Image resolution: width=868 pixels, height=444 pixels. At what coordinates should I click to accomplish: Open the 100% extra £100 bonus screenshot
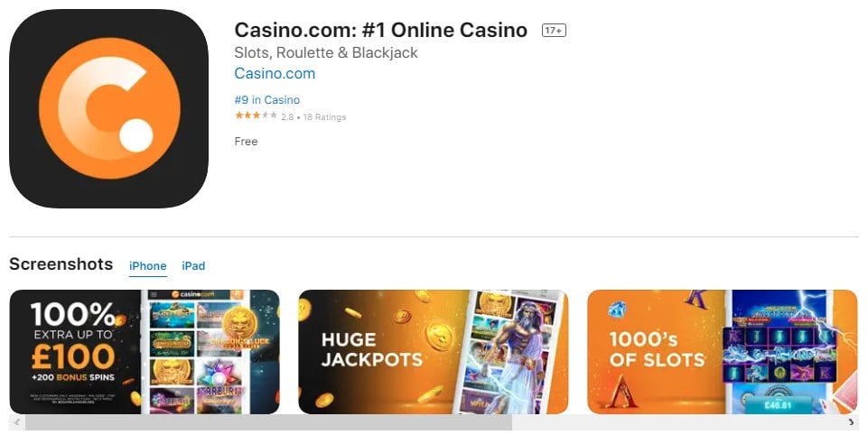[145, 352]
